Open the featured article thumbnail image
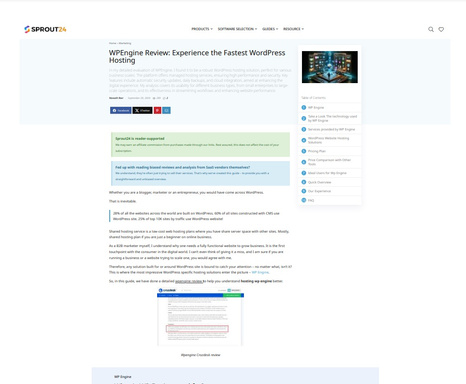 pos(330,67)
